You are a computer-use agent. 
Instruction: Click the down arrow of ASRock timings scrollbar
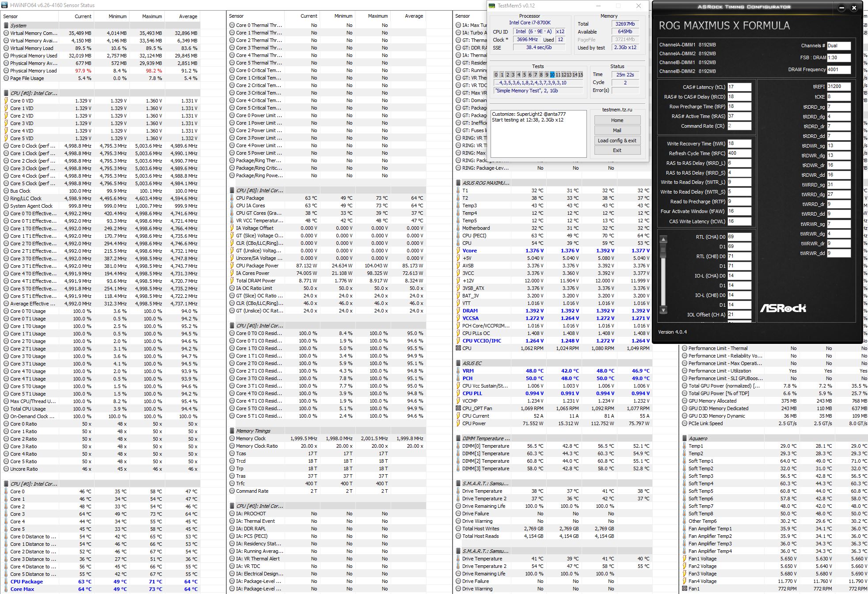click(x=663, y=310)
